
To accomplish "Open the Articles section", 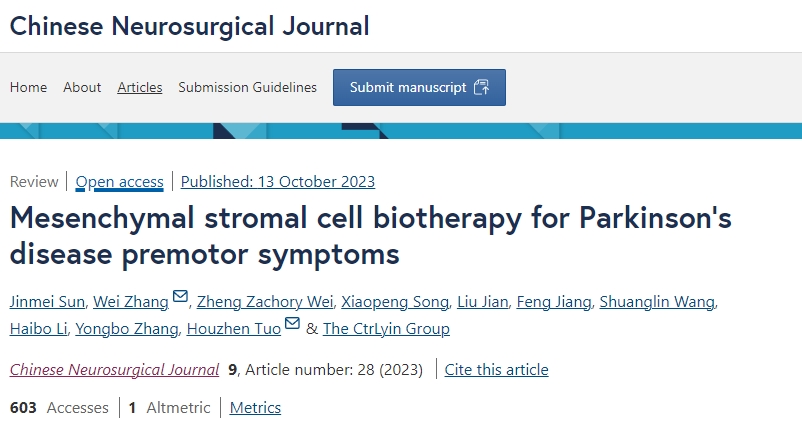I will 140,87.
